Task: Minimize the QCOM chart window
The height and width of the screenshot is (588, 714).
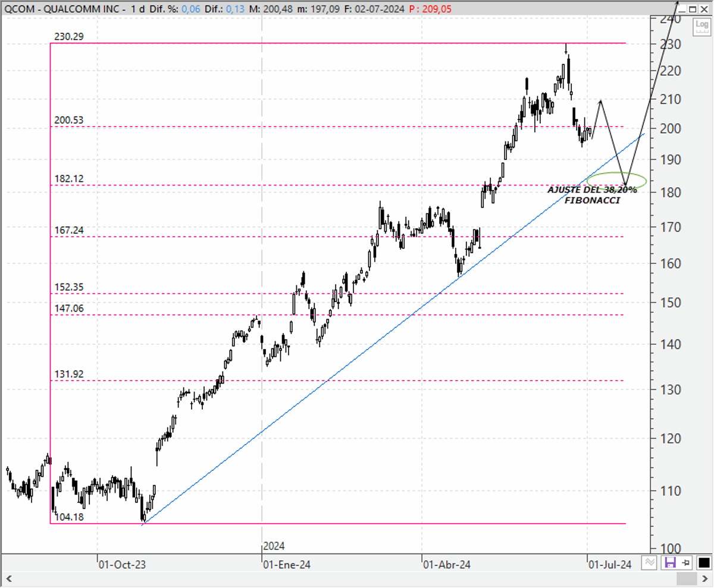Action: click(x=683, y=9)
